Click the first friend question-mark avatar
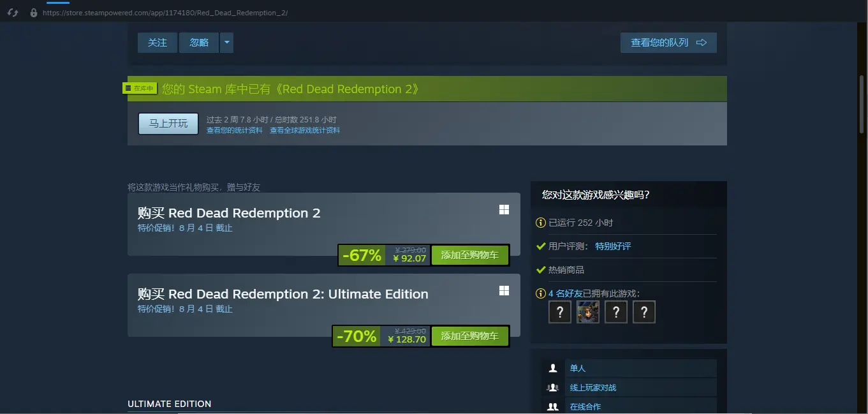 click(559, 312)
